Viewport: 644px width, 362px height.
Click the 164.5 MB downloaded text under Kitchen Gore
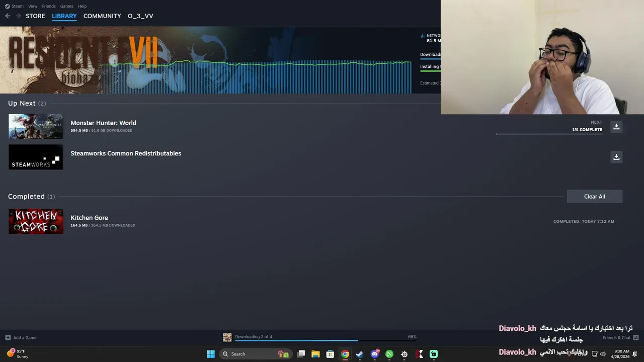click(103, 225)
